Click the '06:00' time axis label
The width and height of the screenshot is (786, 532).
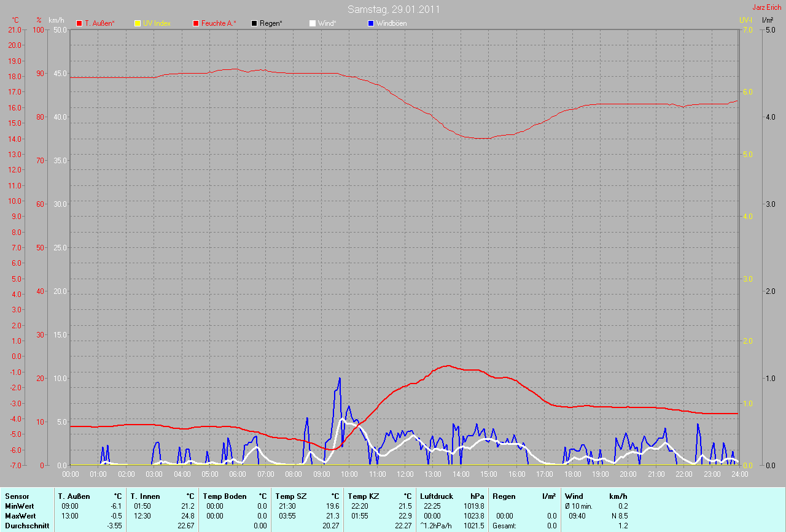[238, 474]
